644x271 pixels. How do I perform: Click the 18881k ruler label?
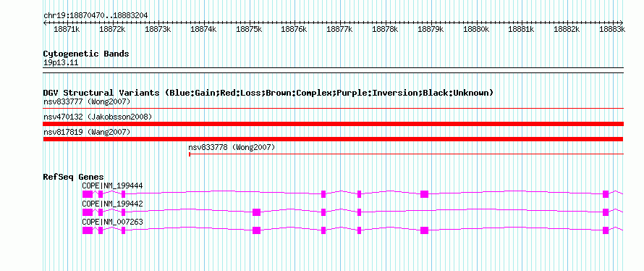pyautogui.click(x=522, y=29)
